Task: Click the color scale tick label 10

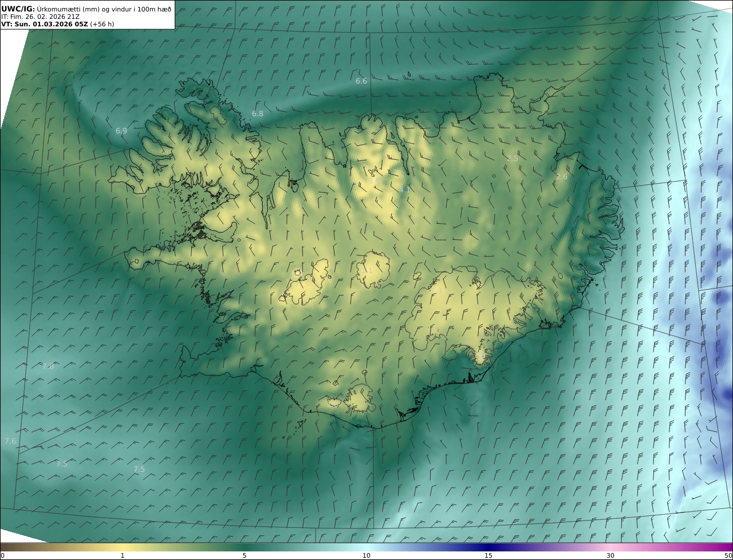Action: (x=366, y=555)
